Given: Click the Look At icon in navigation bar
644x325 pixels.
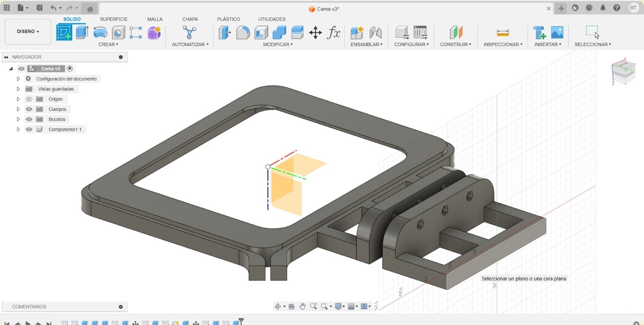Looking at the screenshot, I should point(292,306).
